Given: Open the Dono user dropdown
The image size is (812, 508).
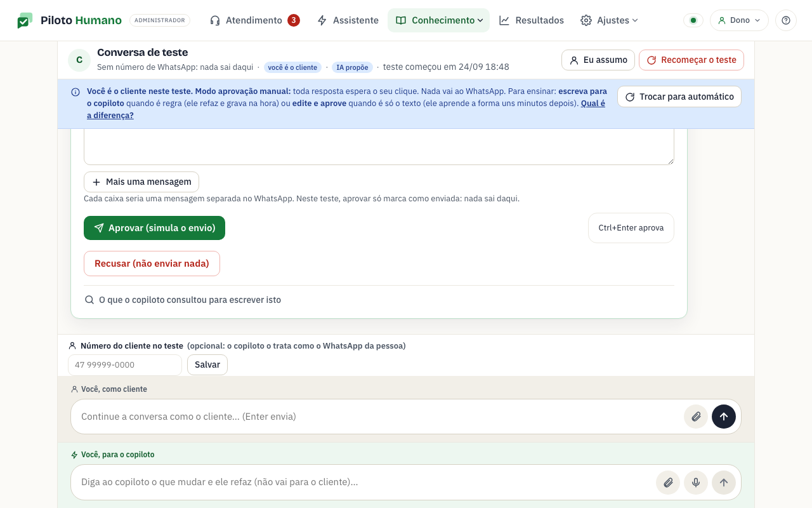Looking at the screenshot, I should 739,20.
